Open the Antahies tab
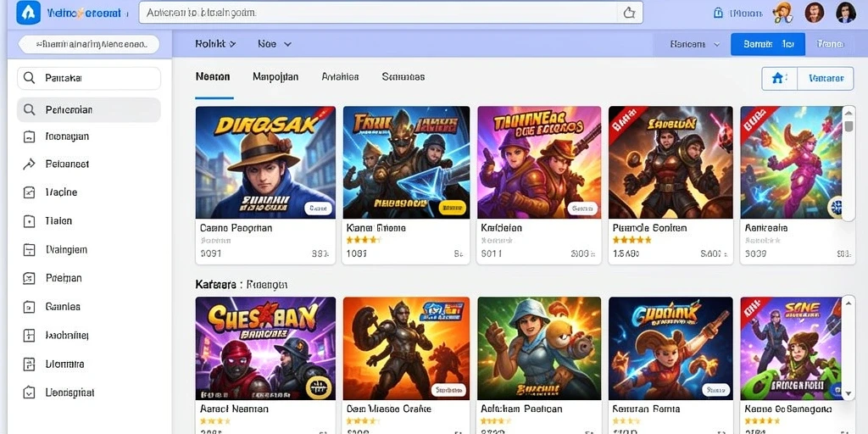This screenshot has height=434, width=868. pos(340,77)
